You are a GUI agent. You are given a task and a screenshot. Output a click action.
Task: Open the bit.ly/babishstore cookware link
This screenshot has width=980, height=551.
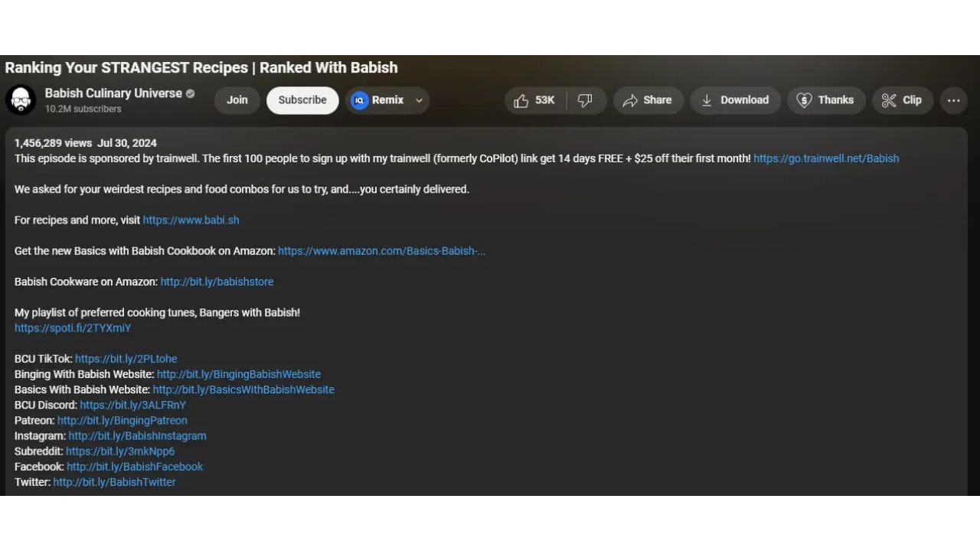(217, 282)
